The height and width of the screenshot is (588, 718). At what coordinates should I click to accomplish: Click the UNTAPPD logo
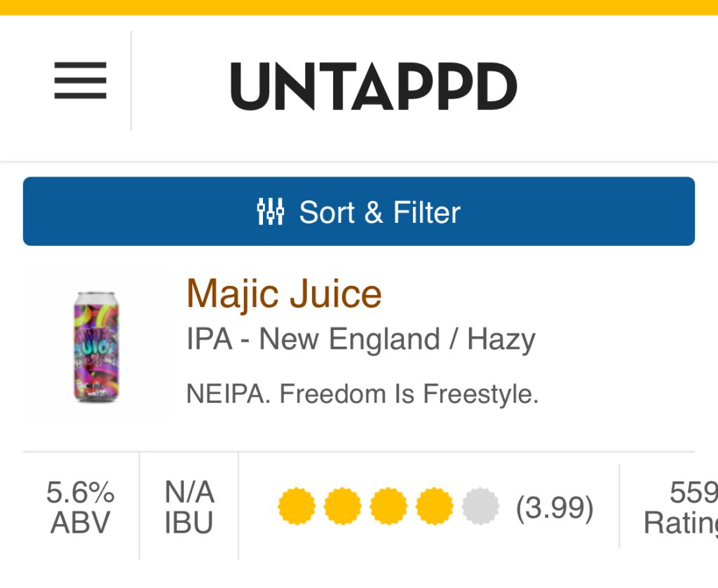[x=373, y=86]
